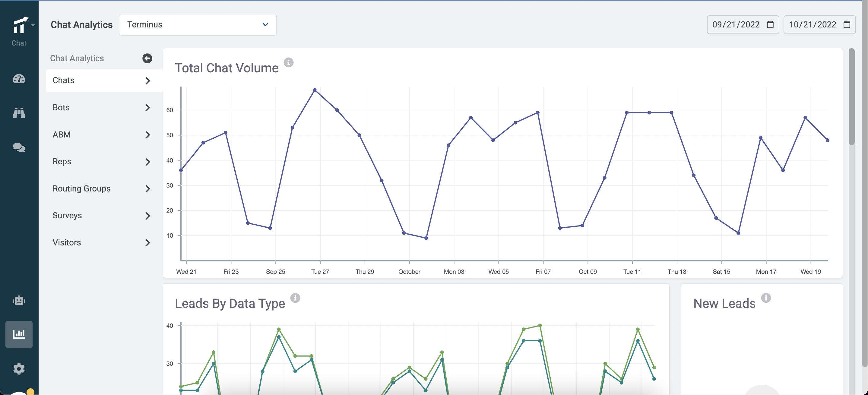
Task: Open the end date calendar picker icon
Action: 847,25
